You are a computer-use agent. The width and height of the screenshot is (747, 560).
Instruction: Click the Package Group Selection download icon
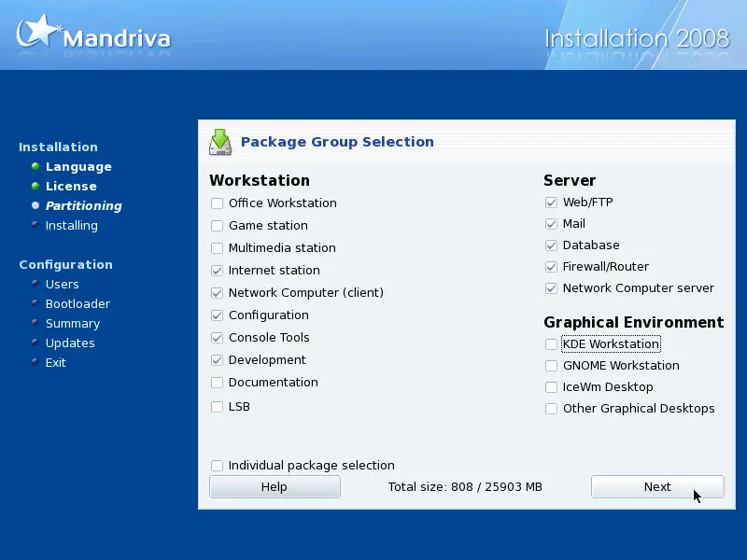point(220,142)
